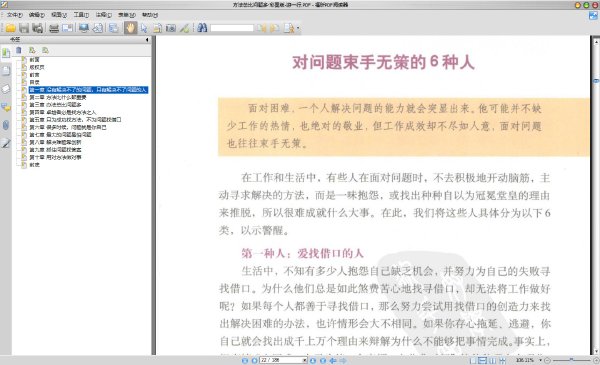
Task: Click the binoculars Find icon
Action: (202, 28)
